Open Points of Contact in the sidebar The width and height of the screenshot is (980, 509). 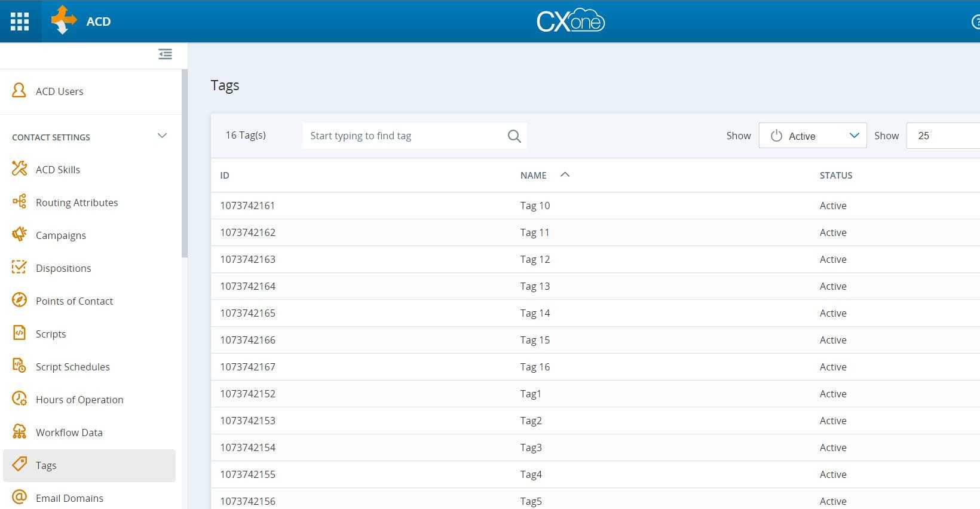pos(74,301)
